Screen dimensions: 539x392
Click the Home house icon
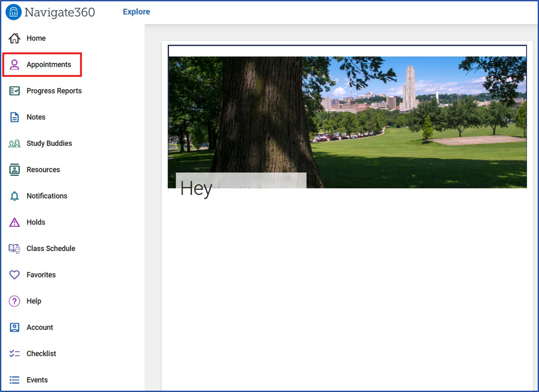[14, 38]
